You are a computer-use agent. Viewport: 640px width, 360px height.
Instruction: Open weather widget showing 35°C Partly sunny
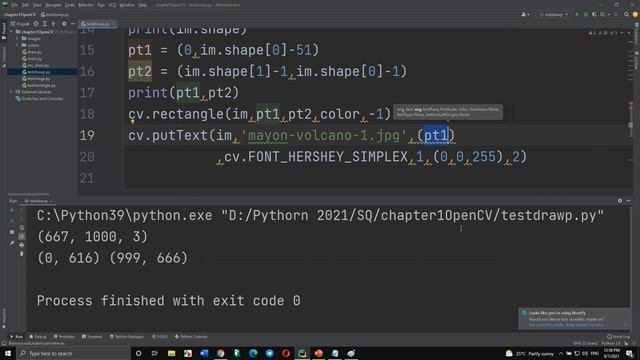(530, 353)
